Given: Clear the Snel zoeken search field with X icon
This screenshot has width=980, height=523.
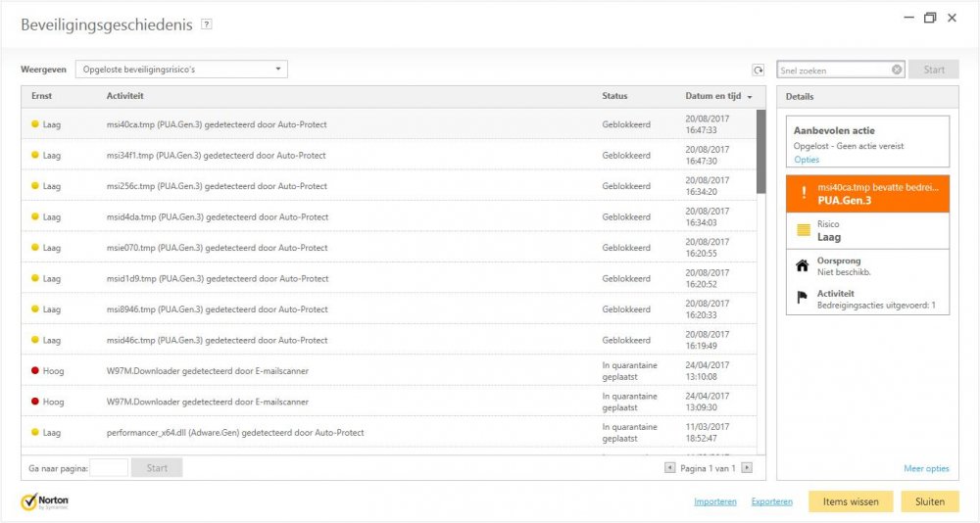Looking at the screenshot, I should point(896,70).
